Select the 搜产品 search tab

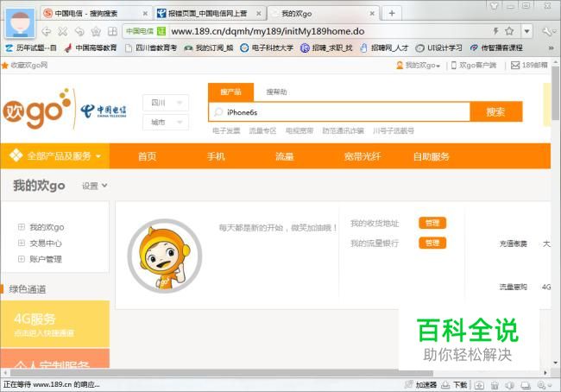[230, 92]
